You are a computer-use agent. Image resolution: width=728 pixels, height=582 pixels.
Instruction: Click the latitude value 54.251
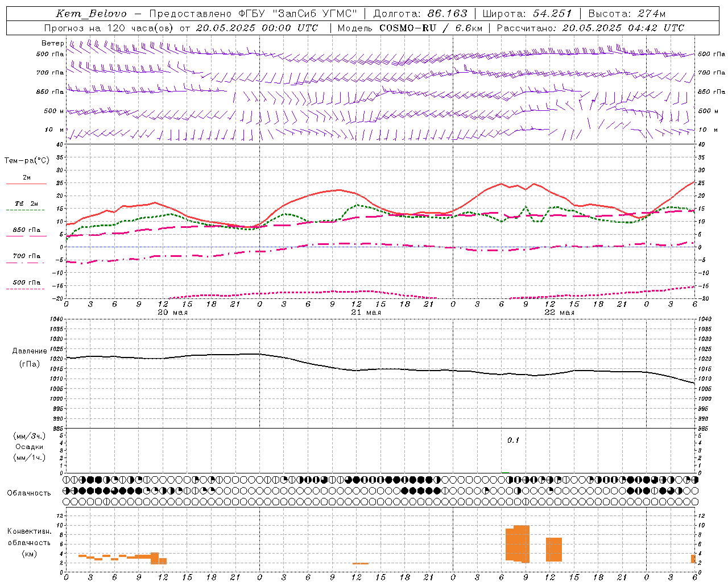click(552, 14)
